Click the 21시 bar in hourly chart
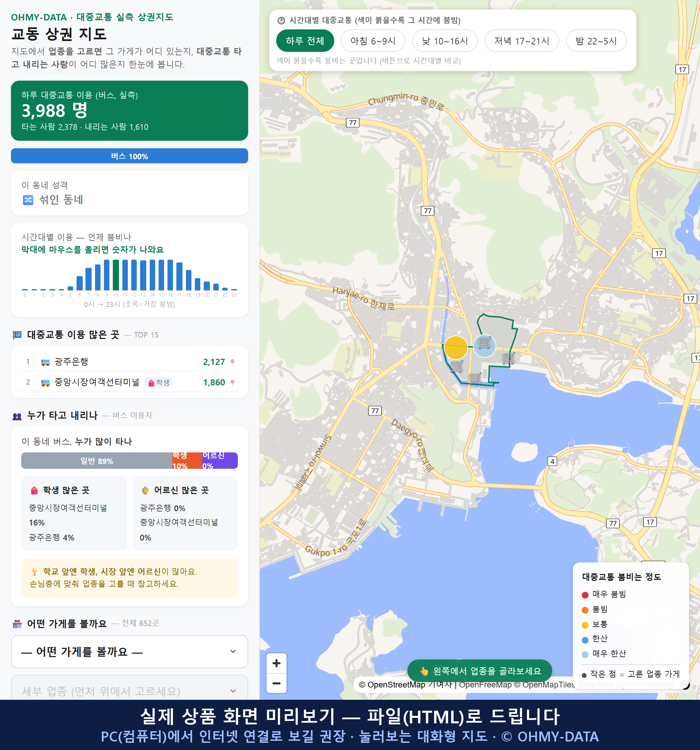Viewport: 700px width, 750px height. pyautogui.click(x=216, y=287)
